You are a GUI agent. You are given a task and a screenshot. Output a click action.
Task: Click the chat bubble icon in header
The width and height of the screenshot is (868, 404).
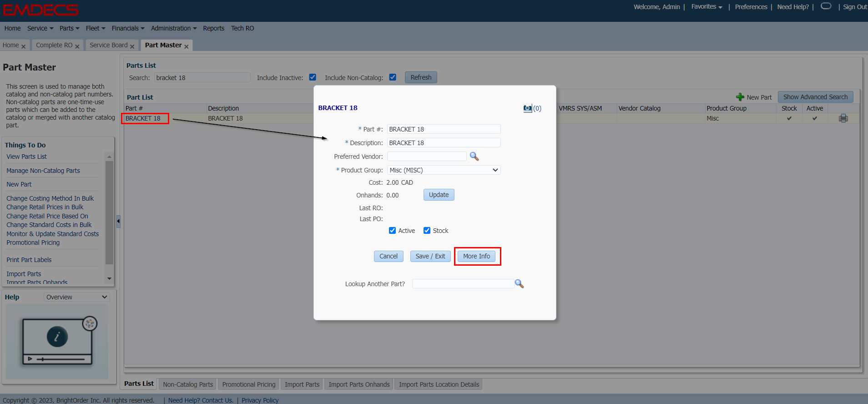(x=826, y=6)
